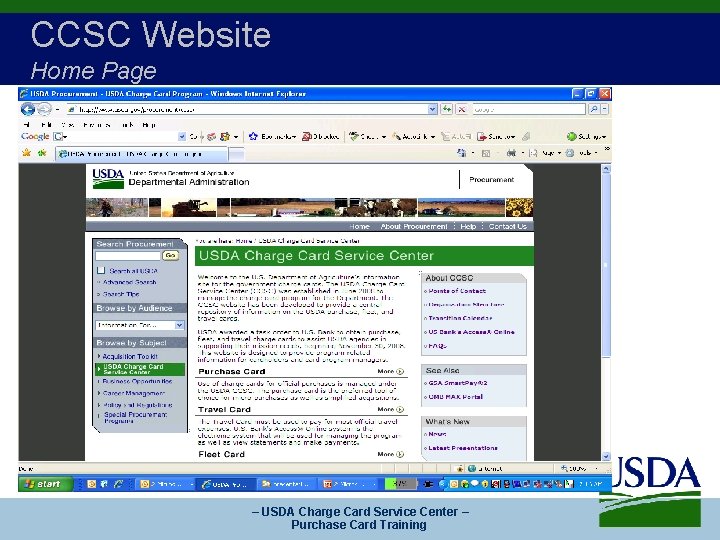Open the FAQs link

pyautogui.click(x=437, y=345)
